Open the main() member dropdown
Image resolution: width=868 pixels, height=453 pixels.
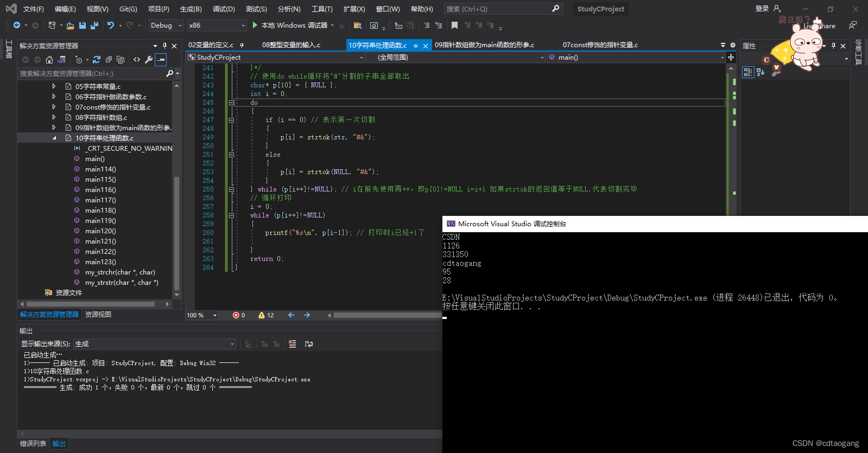(636, 58)
